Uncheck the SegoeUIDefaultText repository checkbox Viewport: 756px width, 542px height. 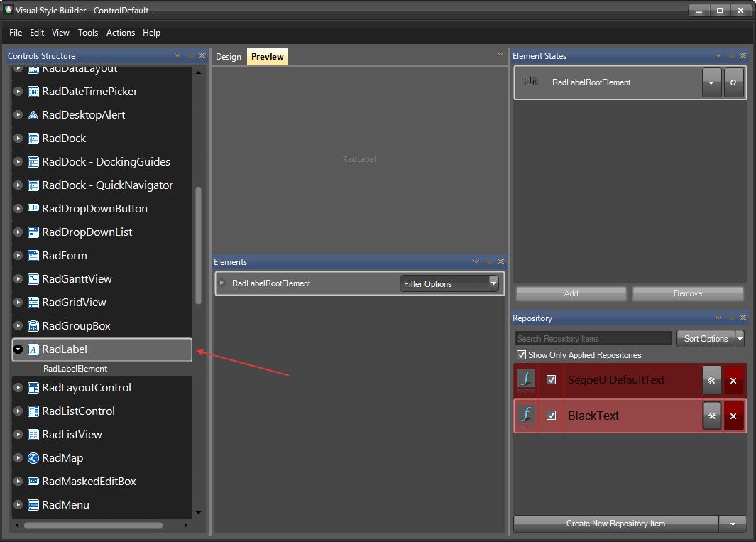click(x=551, y=380)
